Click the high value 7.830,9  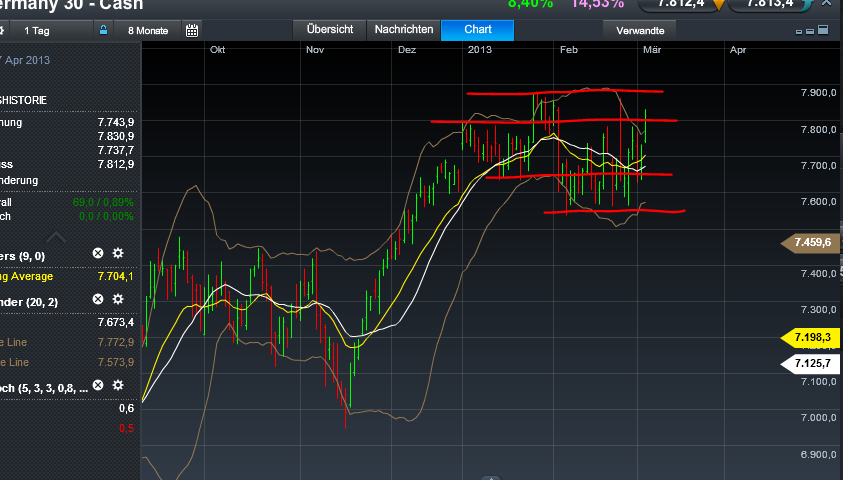tap(116, 137)
